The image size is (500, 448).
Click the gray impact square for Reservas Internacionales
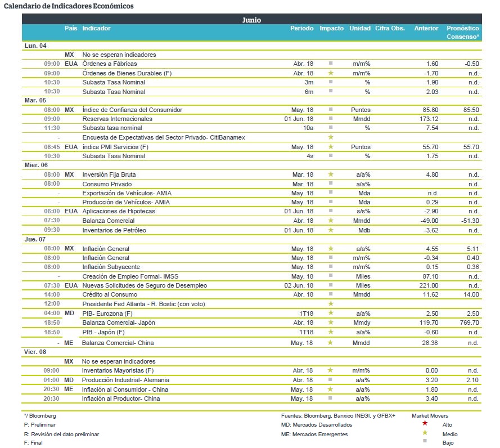(x=331, y=118)
